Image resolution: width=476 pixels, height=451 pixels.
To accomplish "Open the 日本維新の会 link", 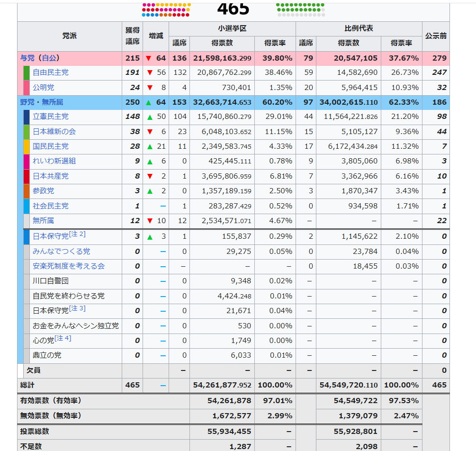I will (x=54, y=132).
